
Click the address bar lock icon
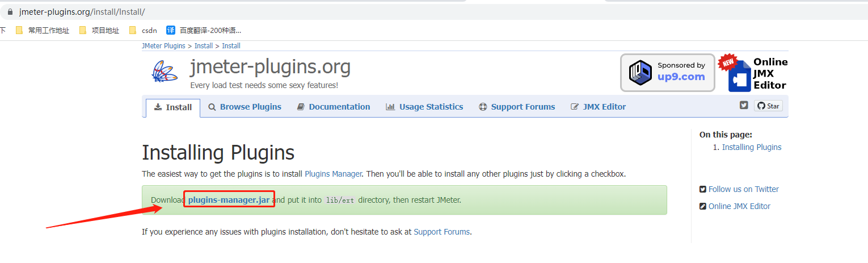click(x=10, y=12)
